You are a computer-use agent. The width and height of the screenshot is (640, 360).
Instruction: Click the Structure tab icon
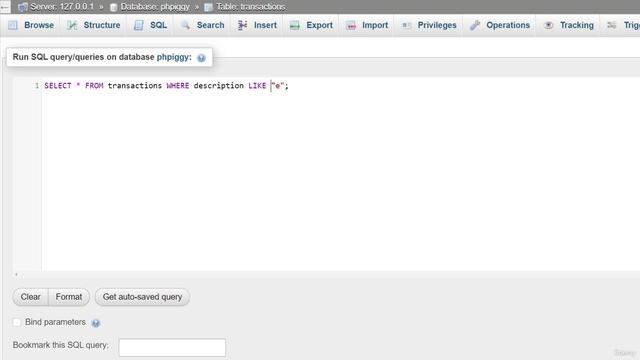pos(72,25)
